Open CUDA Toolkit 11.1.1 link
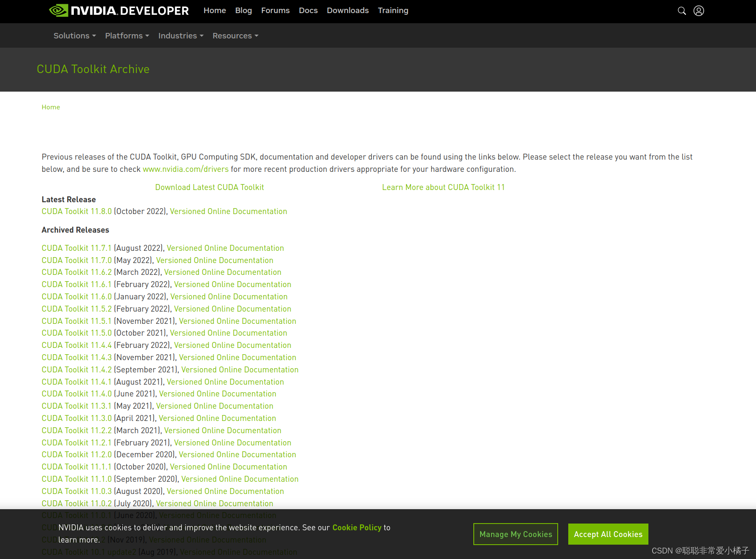This screenshot has width=756, height=559. (77, 467)
